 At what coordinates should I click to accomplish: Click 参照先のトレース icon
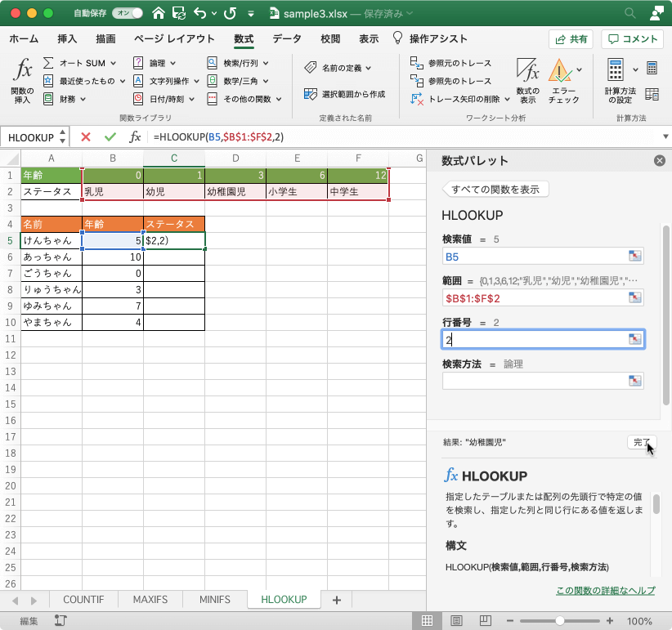(417, 81)
